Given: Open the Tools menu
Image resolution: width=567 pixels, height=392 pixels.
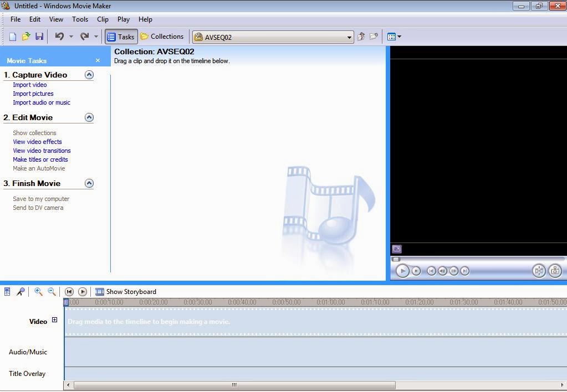Looking at the screenshot, I should [x=80, y=19].
